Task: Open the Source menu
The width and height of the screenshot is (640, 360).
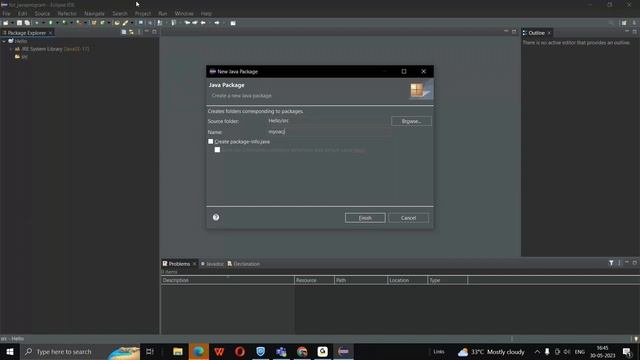Action: [x=42, y=13]
